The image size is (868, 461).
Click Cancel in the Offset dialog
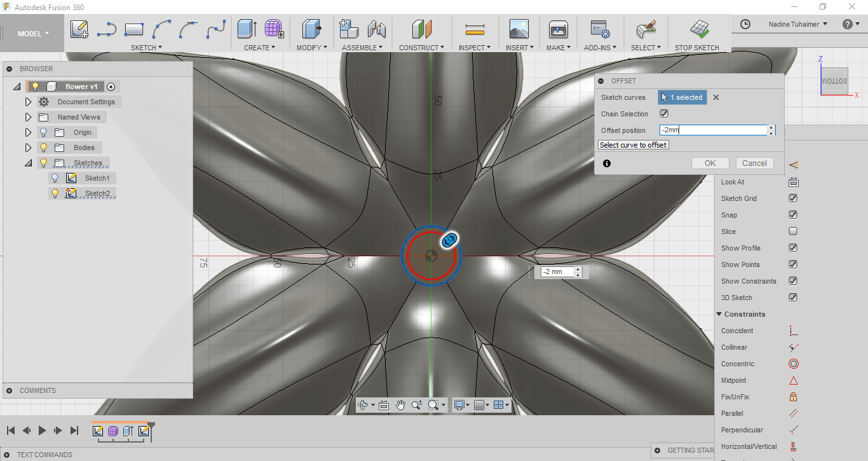pos(754,163)
